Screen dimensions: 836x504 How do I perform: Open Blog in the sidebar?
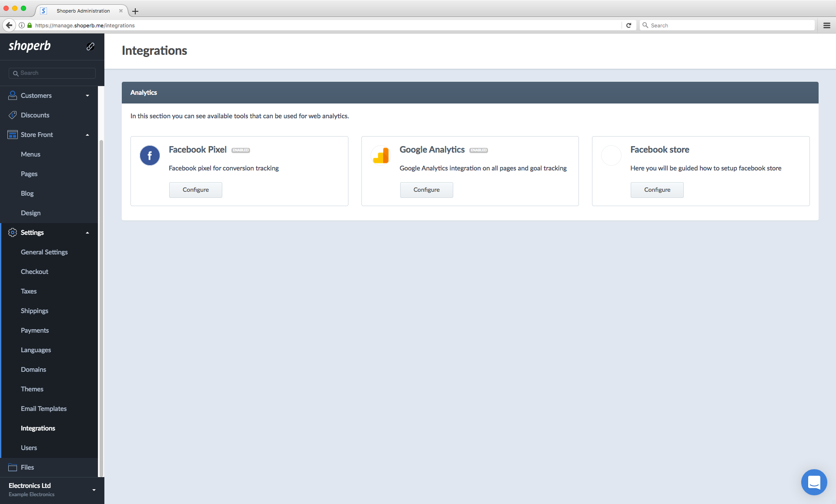point(27,193)
